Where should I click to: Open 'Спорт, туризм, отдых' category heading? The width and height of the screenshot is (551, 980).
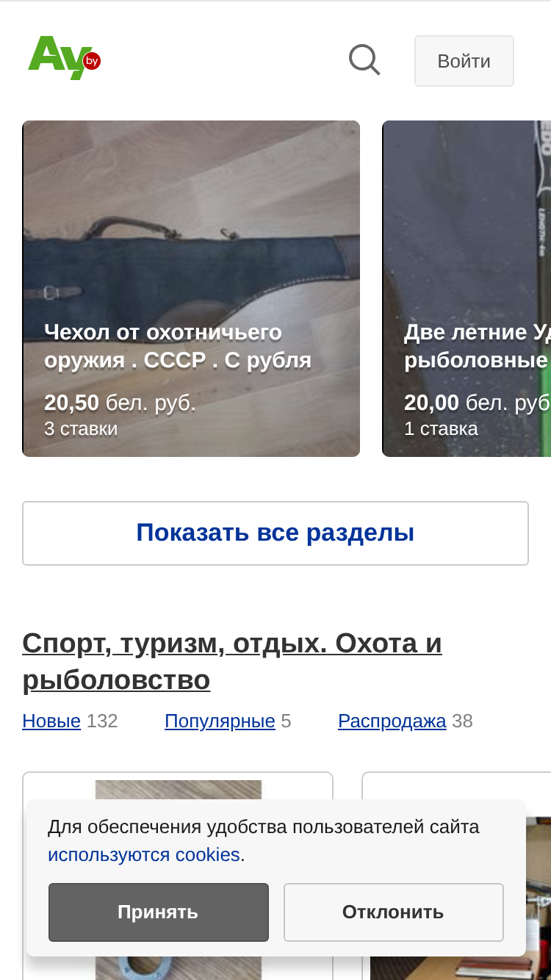(232, 661)
